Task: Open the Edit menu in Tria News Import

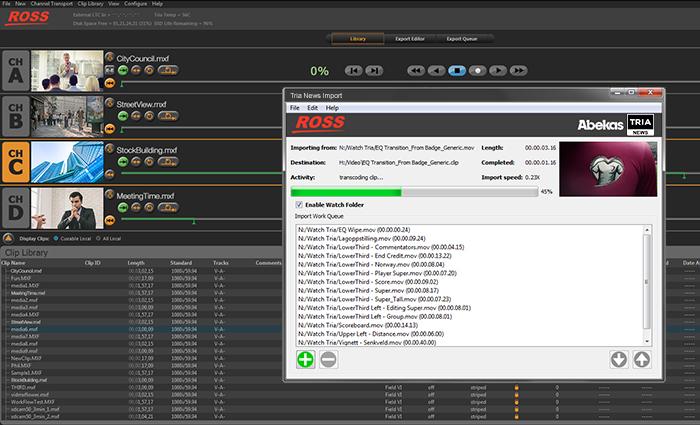Action: pyautogui.click(x=313, y=107)
